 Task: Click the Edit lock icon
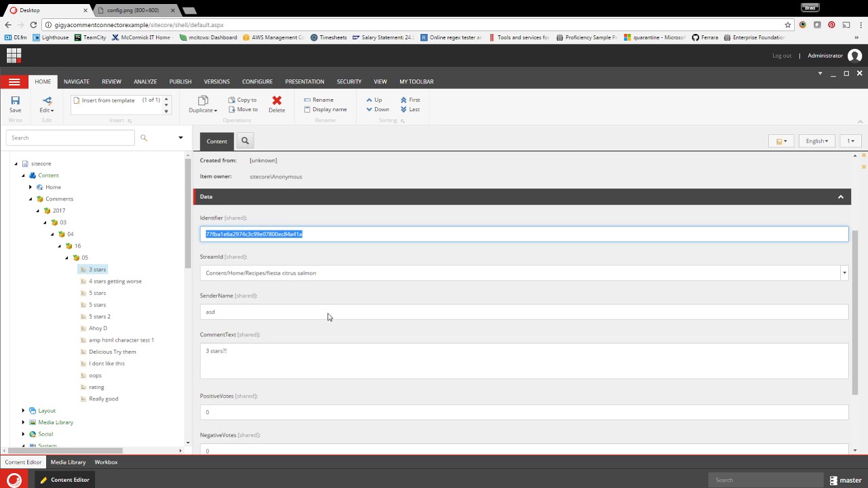pos(46,100)
